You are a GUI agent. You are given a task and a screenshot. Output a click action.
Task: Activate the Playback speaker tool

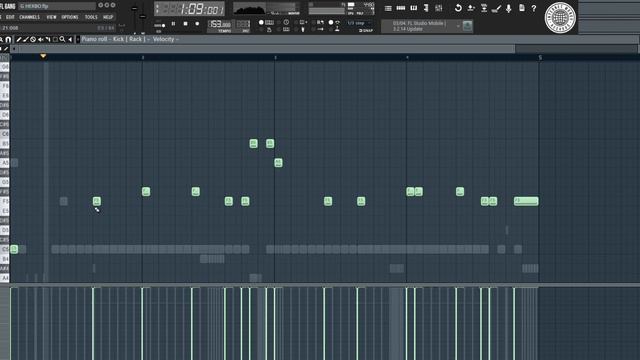click(70, 40)
